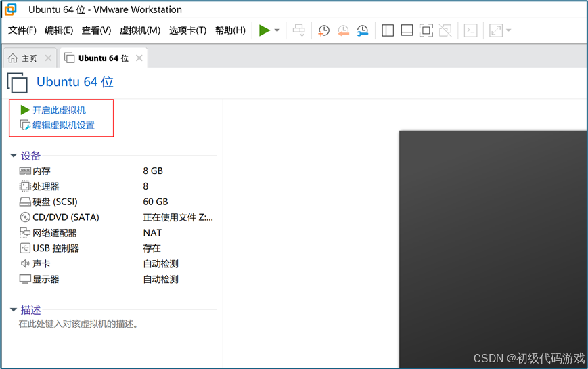This screenshot has height=369, width=588.
Task: Select the CD/DVD (SATA) device label
Action: pos(66,217)
